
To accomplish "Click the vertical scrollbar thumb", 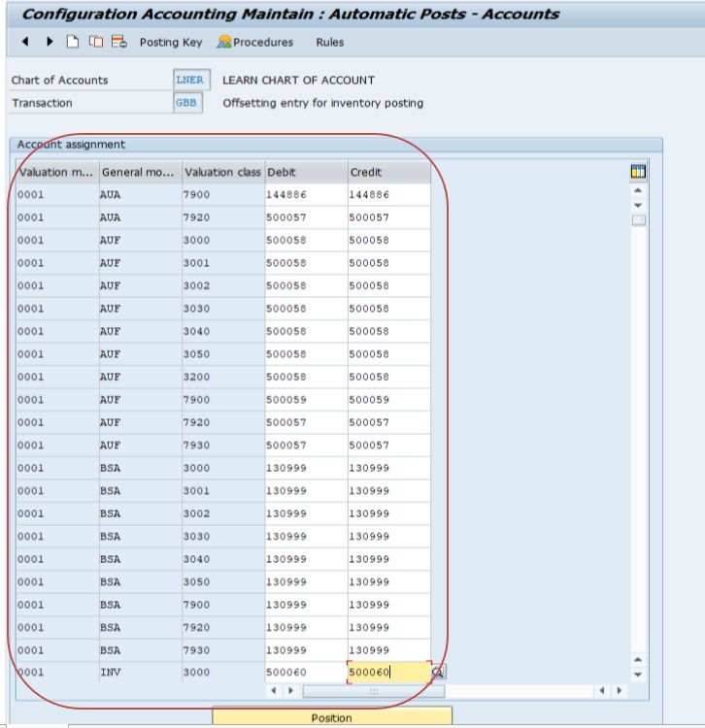I will coord(639,220).
